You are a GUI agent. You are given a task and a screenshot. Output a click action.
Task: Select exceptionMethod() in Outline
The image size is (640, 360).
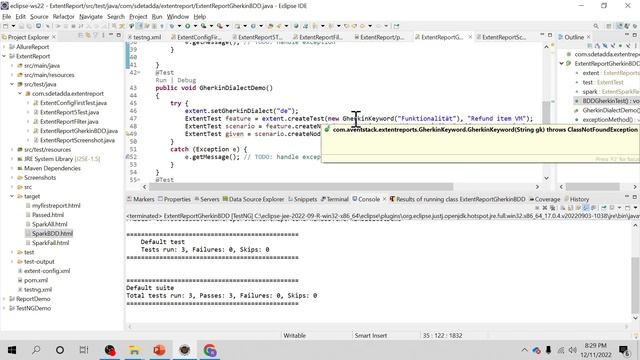(x=608, y=120)
